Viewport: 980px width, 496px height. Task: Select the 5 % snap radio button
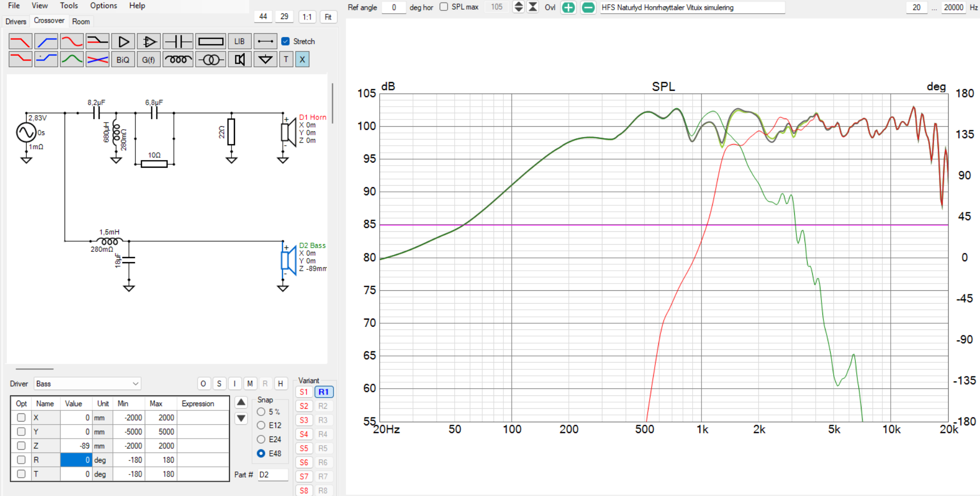[261, 412]
